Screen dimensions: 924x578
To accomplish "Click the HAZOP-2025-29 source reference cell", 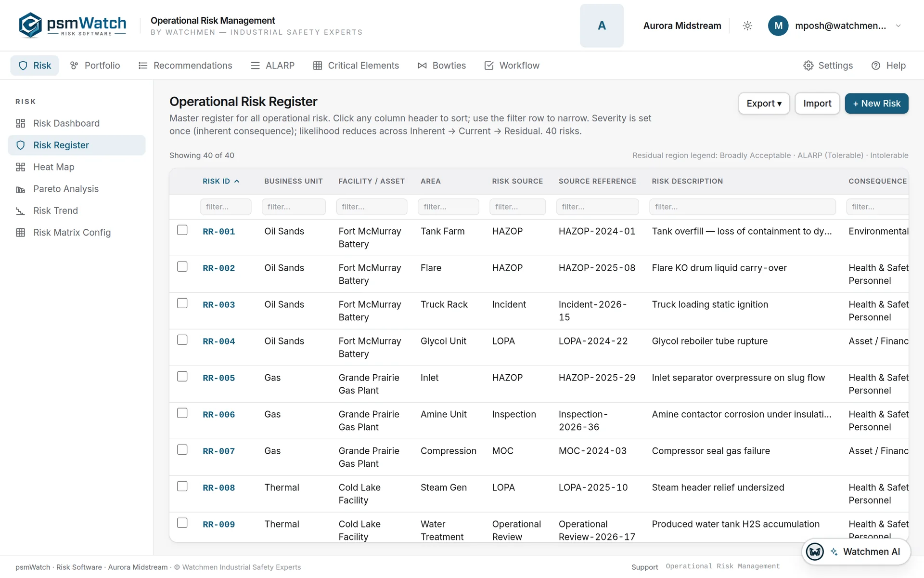I will (597, 378).
